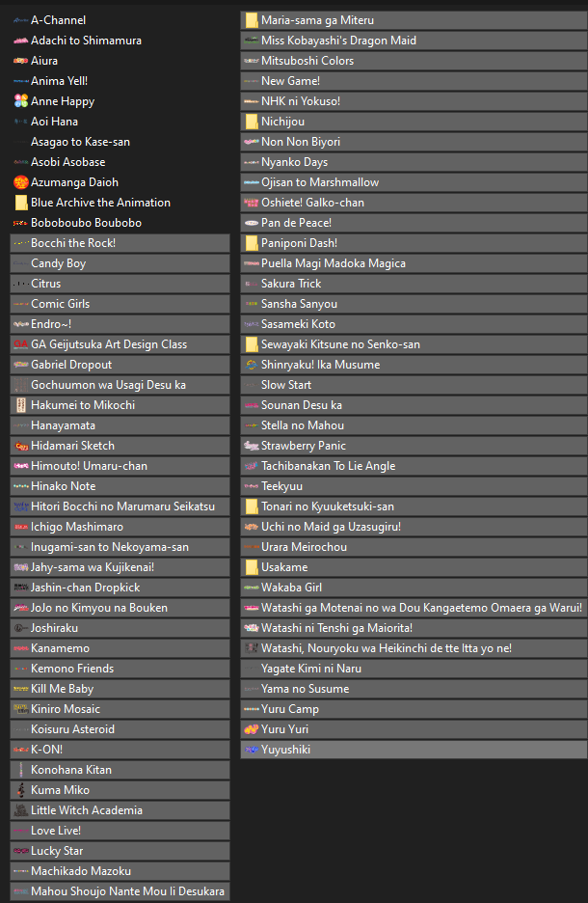Click the Nichijou folder icon
Viewport: 588px width, 903px height.
click(x=252, y=122)
